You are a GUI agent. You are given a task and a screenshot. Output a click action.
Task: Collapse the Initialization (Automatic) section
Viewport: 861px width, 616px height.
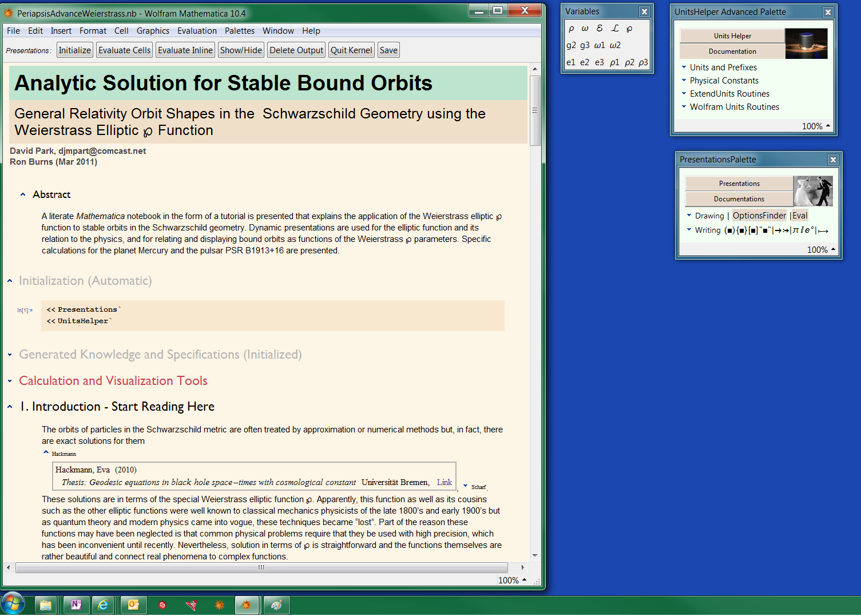10,281
